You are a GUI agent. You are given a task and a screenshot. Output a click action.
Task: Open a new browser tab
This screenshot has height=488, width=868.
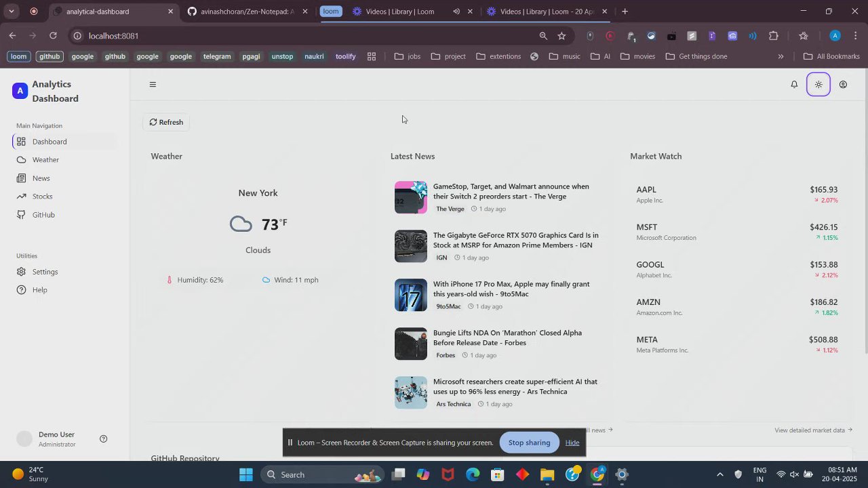click(625, 12)
